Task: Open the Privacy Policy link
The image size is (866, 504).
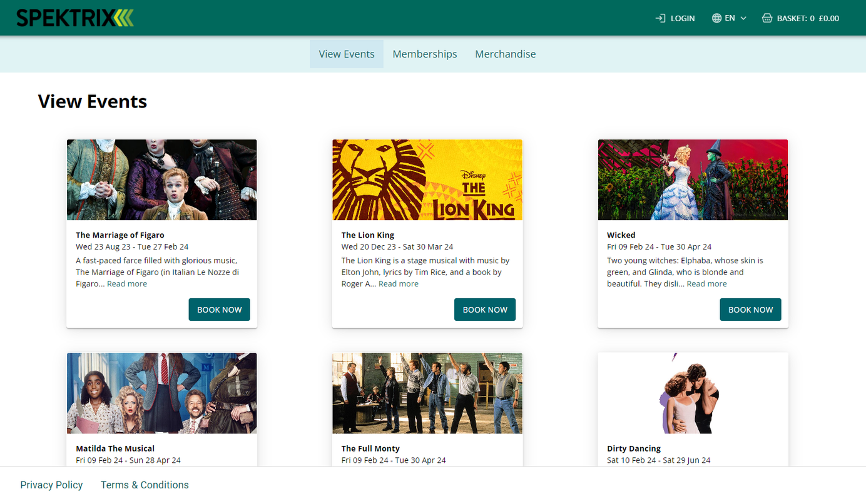Action: click(x=51, y=485)
